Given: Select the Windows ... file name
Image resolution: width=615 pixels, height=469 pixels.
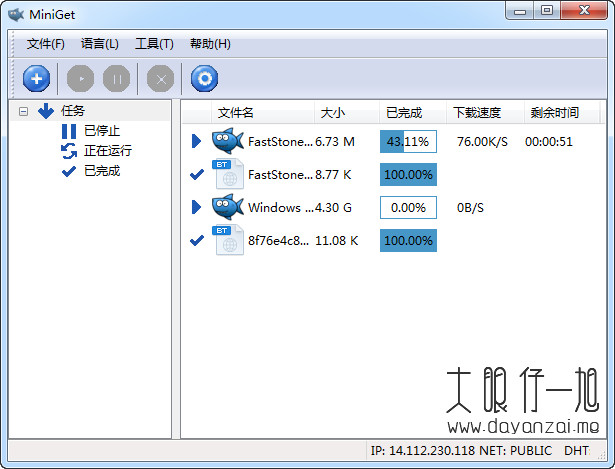Looking at the screenshot, I should click(280, 207).
